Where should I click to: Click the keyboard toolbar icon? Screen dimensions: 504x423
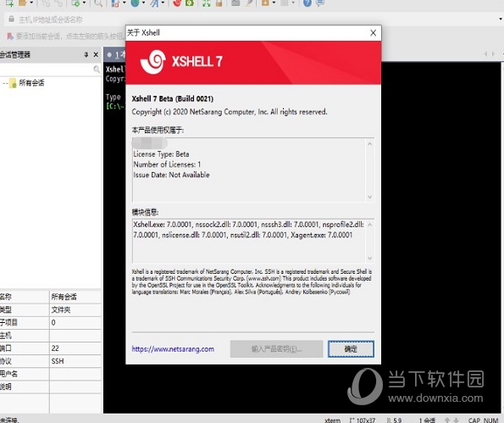[235, 3]
